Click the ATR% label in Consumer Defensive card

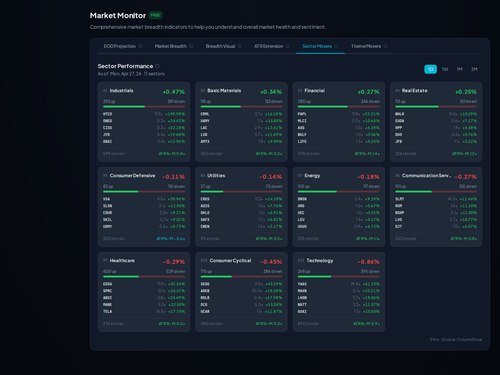click(171, 239)
